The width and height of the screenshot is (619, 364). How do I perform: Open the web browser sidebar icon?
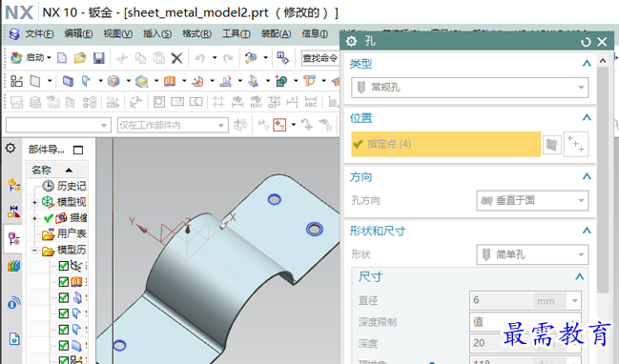click(x=14, y=339)
